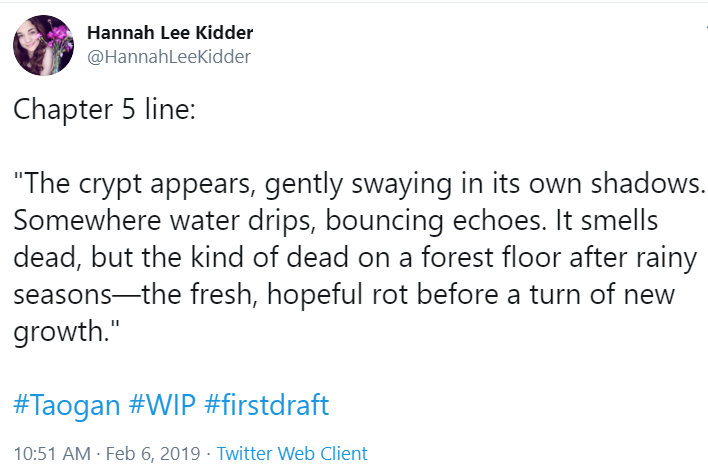Click the final word "growth."
The width and height of the screenshot is (708, 475).
tap(60, 332)
